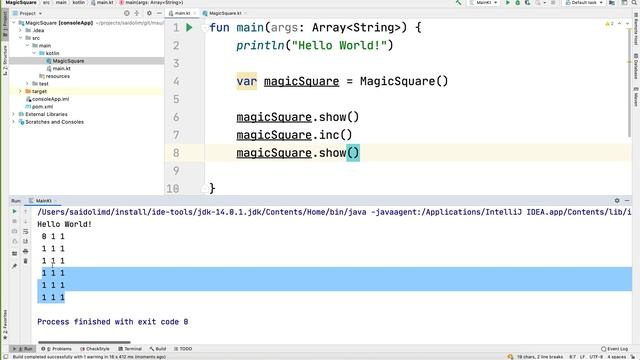Click dump threads camera icon
This screenshot has width=640, height=360.
pos(14,231)
